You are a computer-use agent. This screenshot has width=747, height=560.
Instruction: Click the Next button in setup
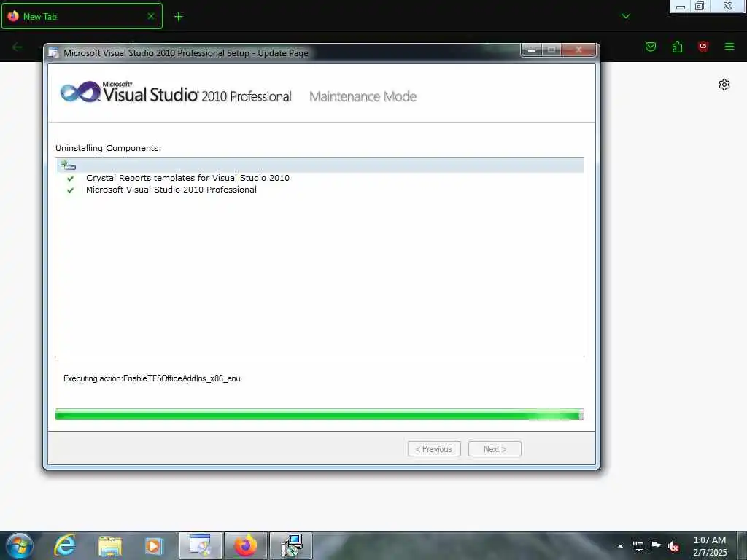pyautogui.click(x=495, y=448)
